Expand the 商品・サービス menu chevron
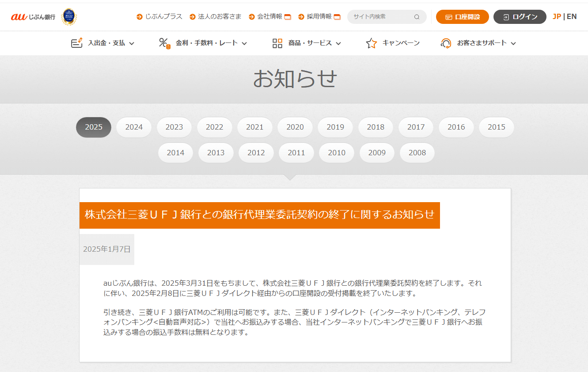 [x=338, y=43]
